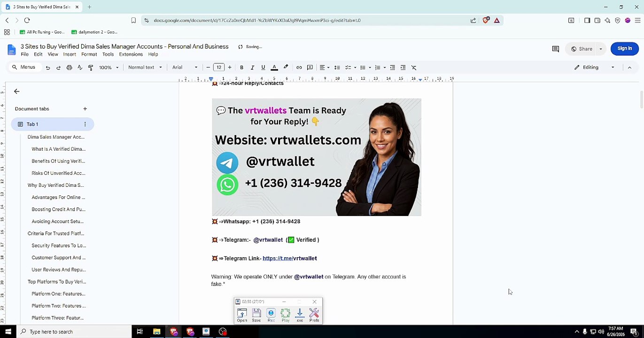Screen dimensions: 644x338
Task: Open the Editing mode dropdown
Action: click(x=594, y=68)
